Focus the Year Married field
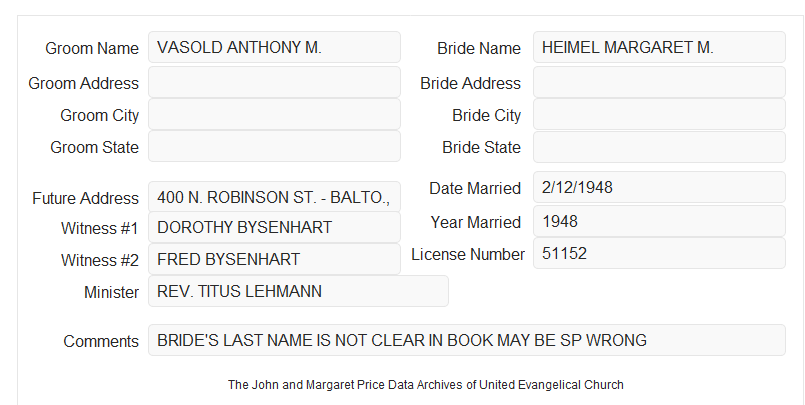 tap(659, 221)
